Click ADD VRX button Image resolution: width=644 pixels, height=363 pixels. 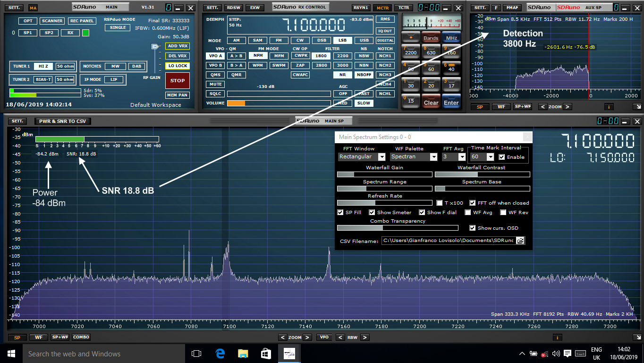[178, 46]
